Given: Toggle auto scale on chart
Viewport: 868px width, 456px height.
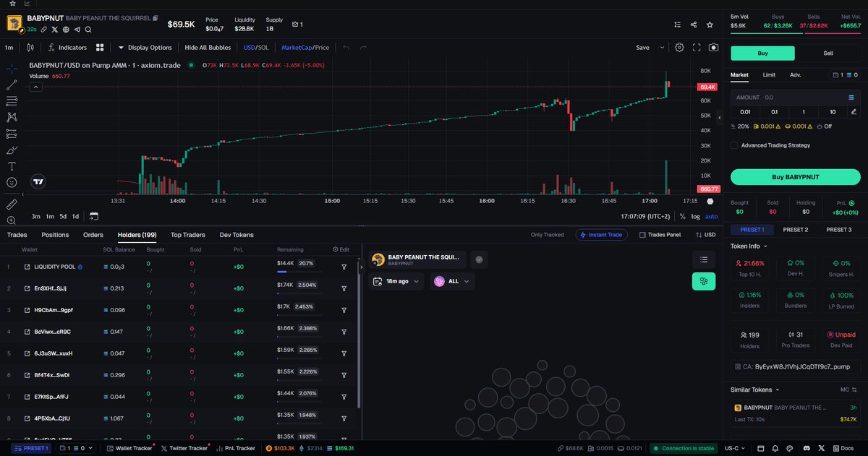Looking at the screenshot, I should point(712,217).
